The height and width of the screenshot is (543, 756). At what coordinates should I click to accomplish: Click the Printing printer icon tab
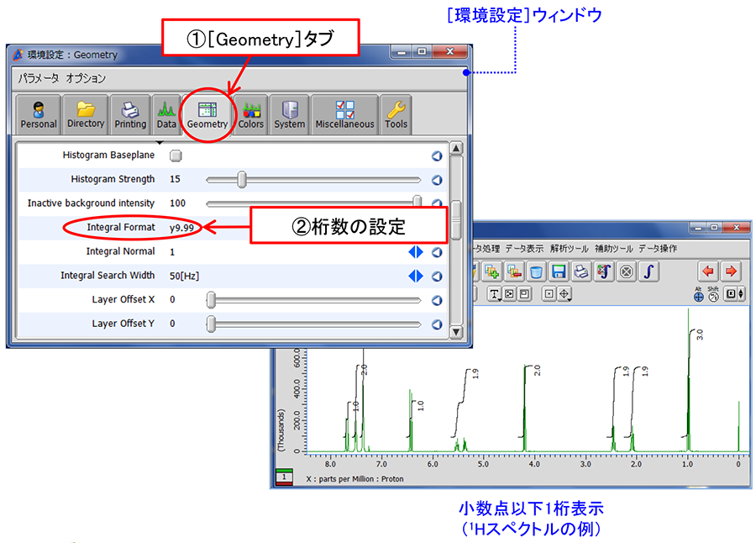(x=130, y=114)
